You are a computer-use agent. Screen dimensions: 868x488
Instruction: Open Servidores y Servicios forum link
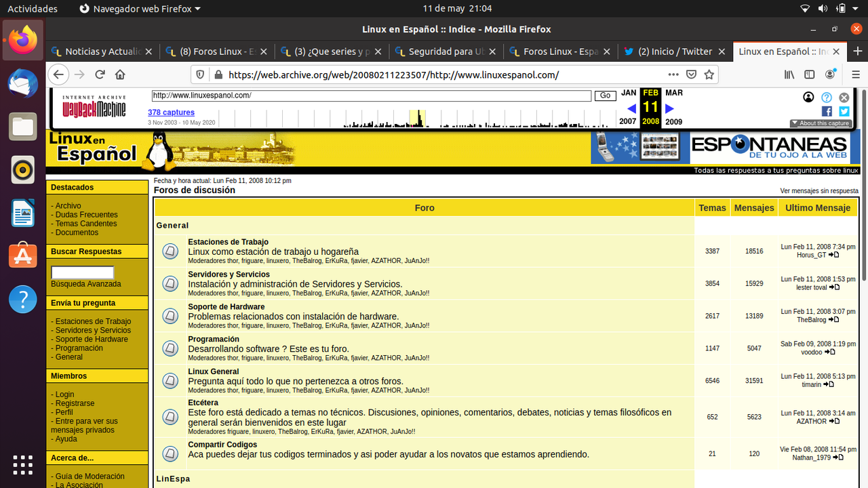(229, 274)
